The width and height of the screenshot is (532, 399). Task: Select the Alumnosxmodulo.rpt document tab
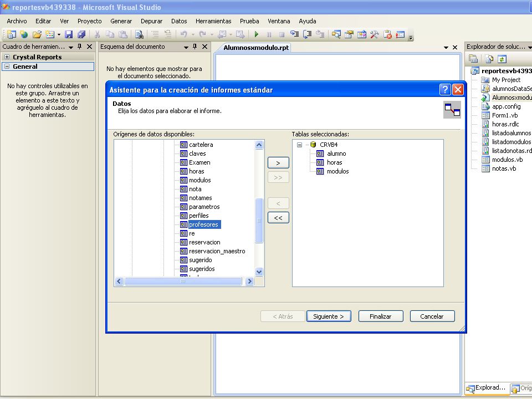(x=256, y=48)
